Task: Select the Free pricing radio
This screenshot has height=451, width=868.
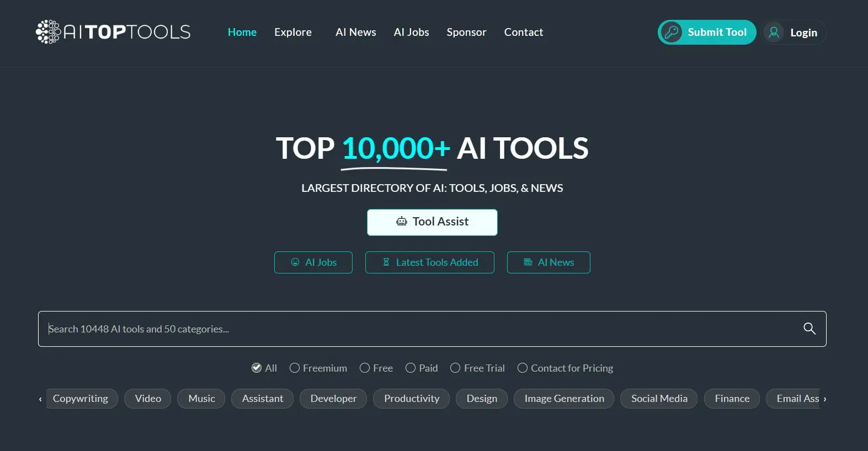Action: [365, 368]
